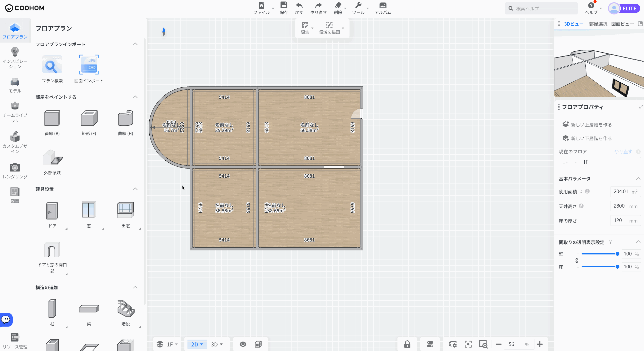Image resolution: width=644 pixels, height=351 pixels.
Task: Select the 階段 stairs tool
Action: click(126, 313)
